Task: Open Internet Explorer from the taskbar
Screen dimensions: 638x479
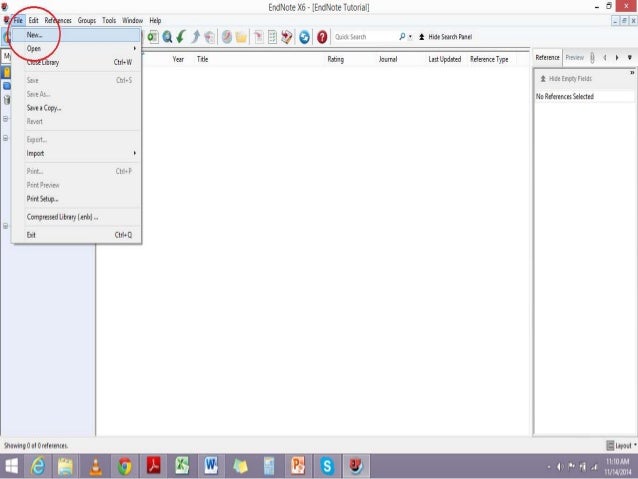Action: (38, 466)
